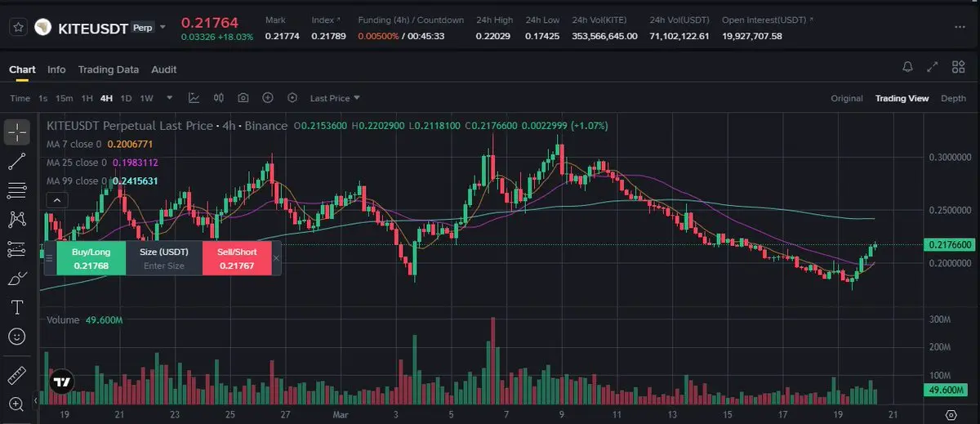Add KITEUSDT to favorites with the star
980x424 pixels.
pos(16,28)
